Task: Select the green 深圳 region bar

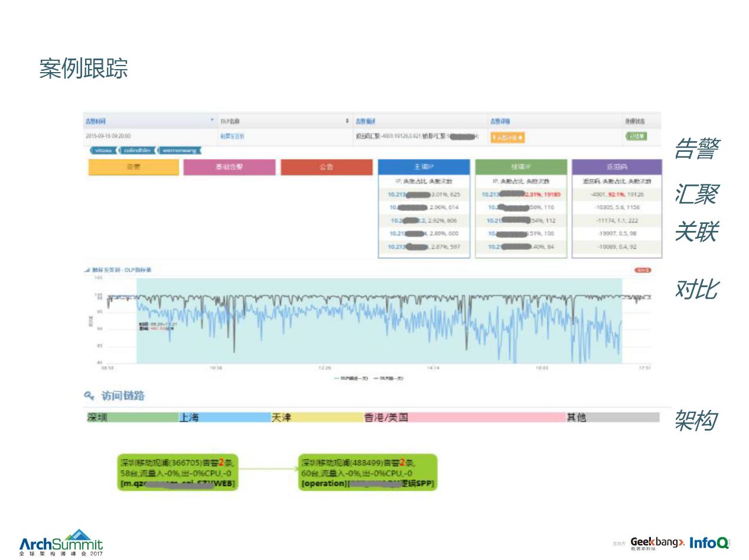Action: click(x=132, y=418)
